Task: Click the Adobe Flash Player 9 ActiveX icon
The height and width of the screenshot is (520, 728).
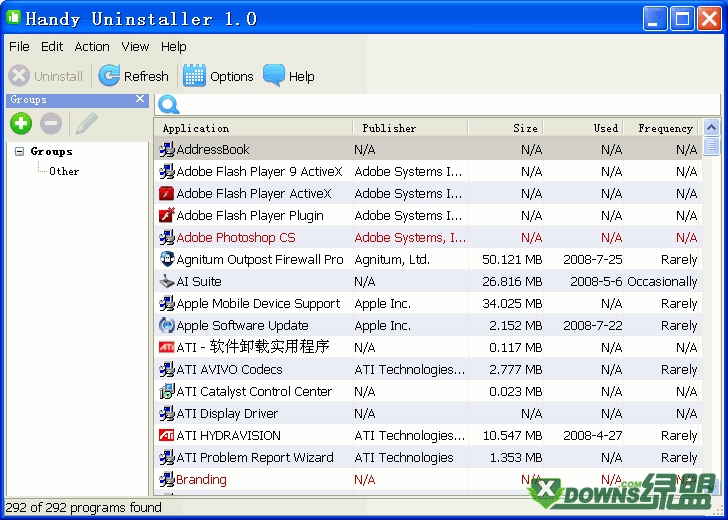Action: [167, 171]
